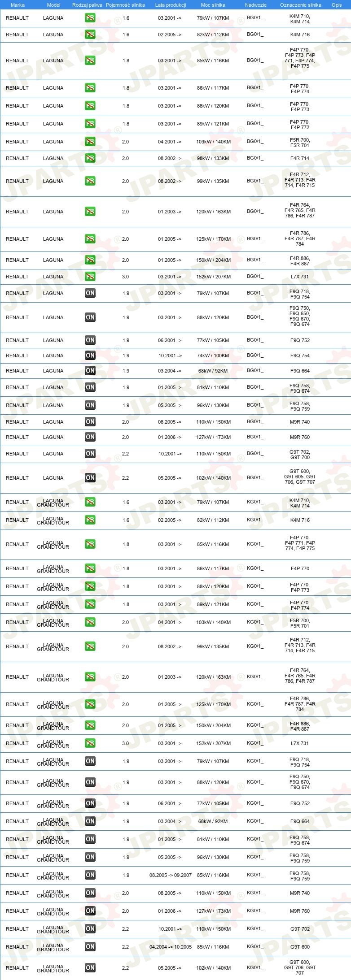
Task: Select 06.2001 -> date in BG0/1_ row
Action: point(170,340)
